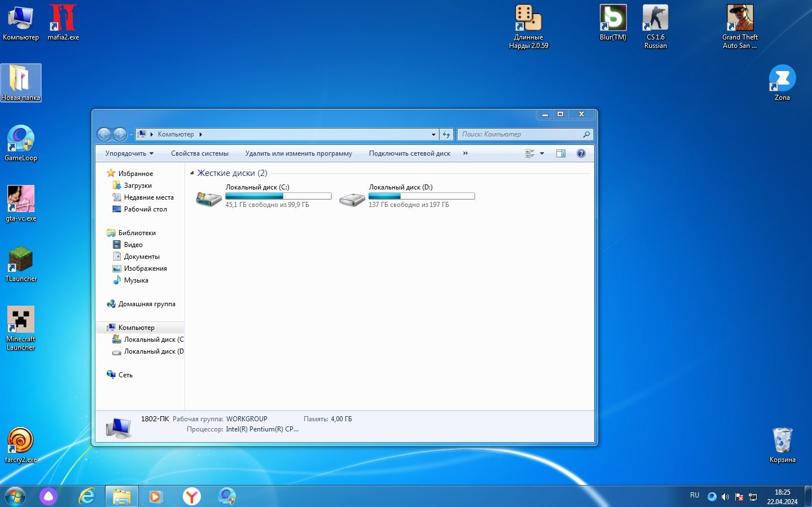The image size is (812, 507).
Task: Open recent pages dropdown next to forward arrow
Action: coord(131,135)
